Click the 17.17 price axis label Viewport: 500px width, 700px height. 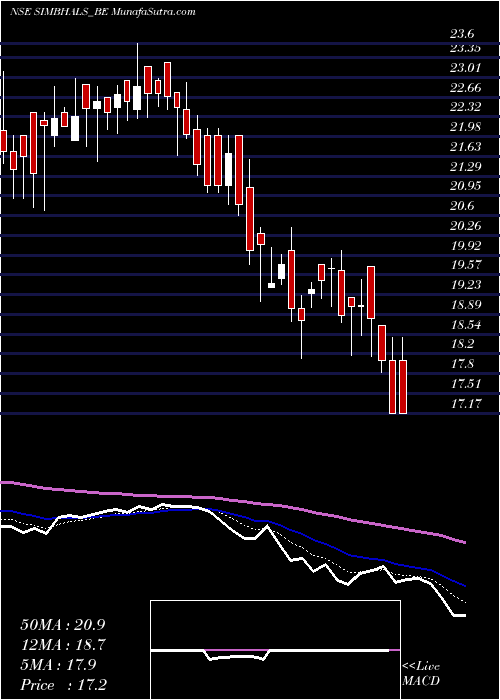pos(466,404)
